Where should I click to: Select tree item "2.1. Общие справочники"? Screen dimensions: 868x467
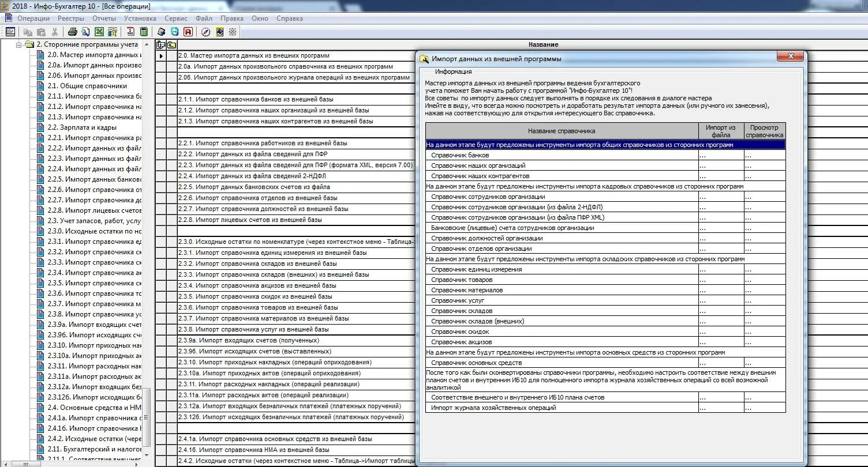click(x=87, y=86)
